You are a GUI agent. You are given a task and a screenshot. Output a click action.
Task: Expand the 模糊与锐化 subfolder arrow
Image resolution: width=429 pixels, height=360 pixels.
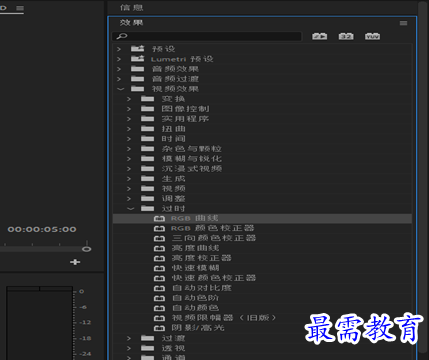(x=129, y=159)
